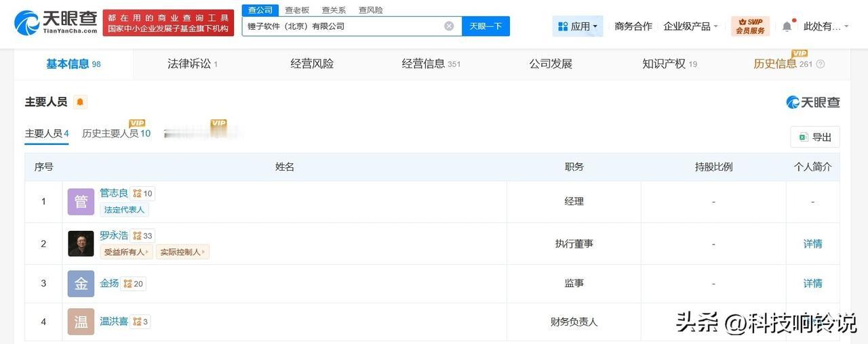Click the 执行董事 position cell
868x344 pixels.
tap(574, 244)
